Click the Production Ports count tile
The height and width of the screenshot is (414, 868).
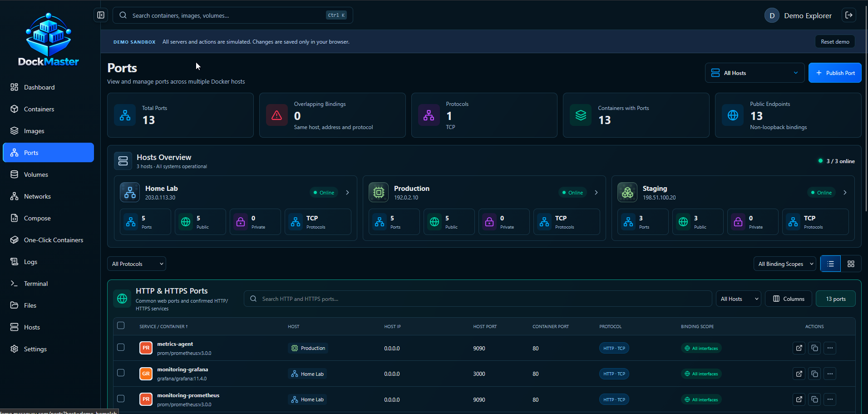coord(394,222)
